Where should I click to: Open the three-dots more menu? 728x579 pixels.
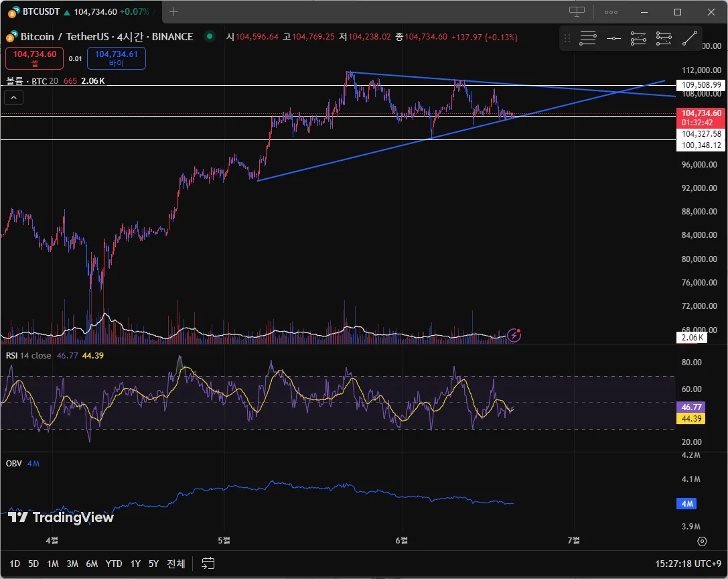point(611,12)
